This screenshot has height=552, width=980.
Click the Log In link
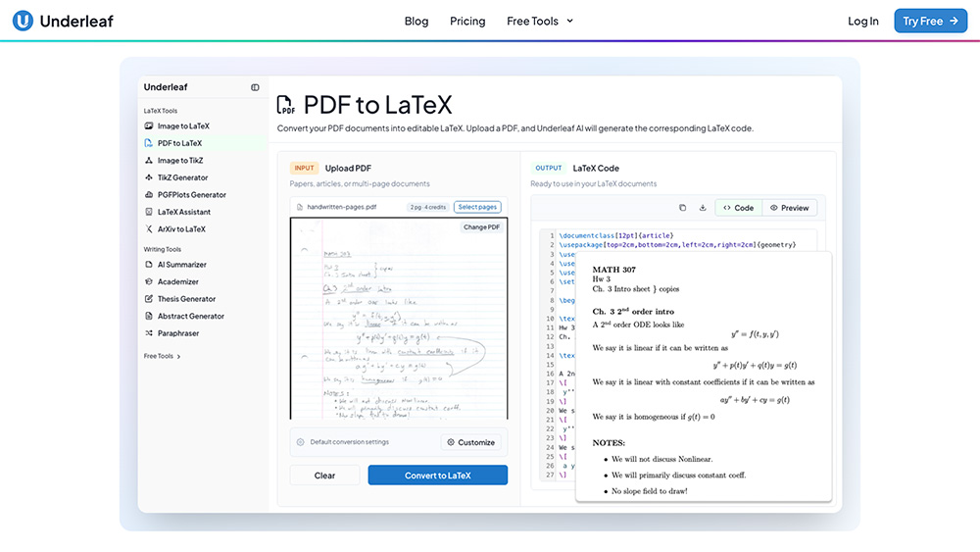(863, 22)
